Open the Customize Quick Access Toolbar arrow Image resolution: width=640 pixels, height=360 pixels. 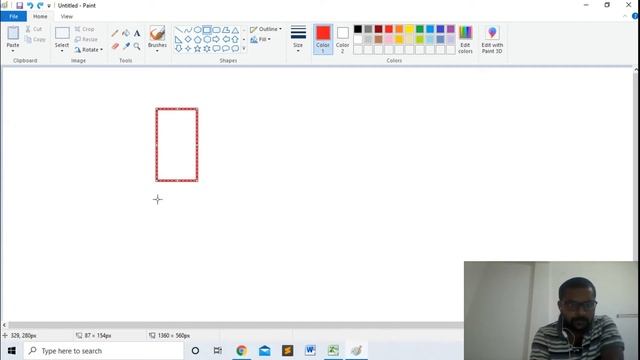coord(49,6)
